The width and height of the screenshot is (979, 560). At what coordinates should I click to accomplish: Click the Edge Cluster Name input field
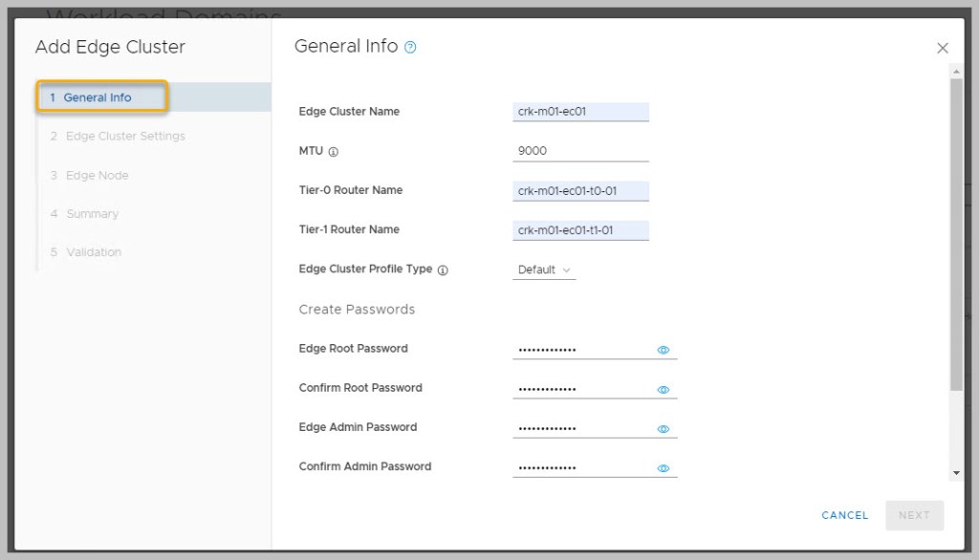[580, 112]
